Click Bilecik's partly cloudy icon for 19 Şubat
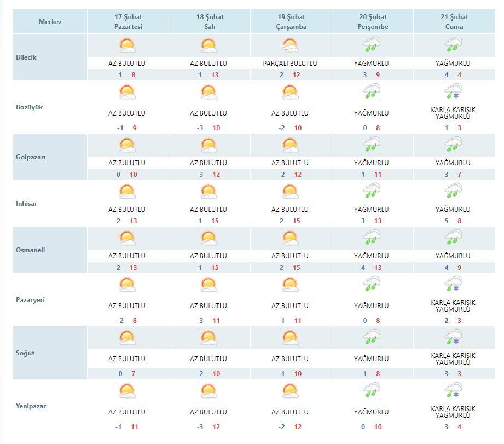This screenshot has height=444, width=504. 290,45
